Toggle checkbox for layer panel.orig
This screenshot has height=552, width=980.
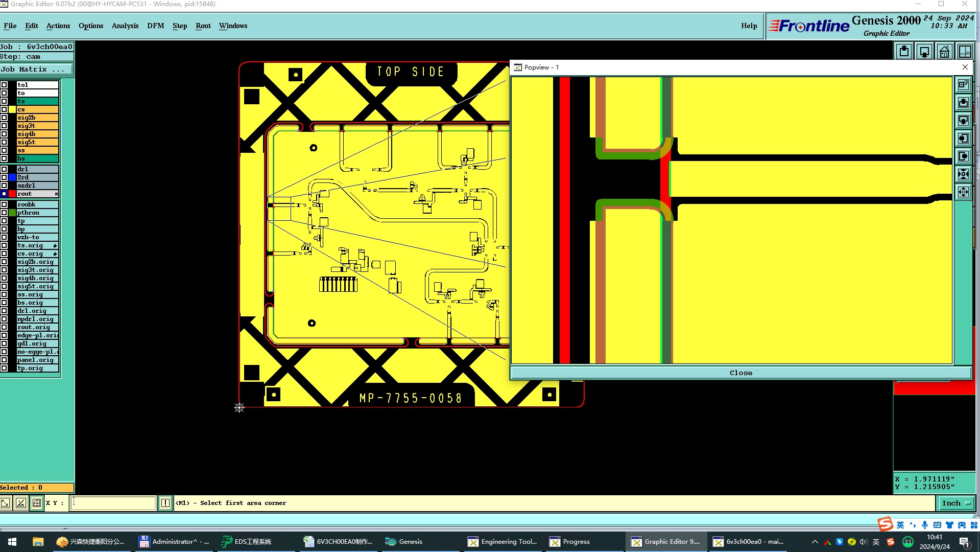pyautogui.click(x=4, y=360)
